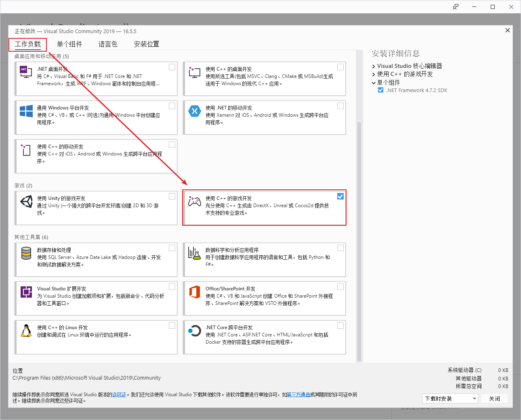The image size is (521, 420).
Task: Click the Office/SharePoint 开发 card title
Action: (x=231, y=289)
